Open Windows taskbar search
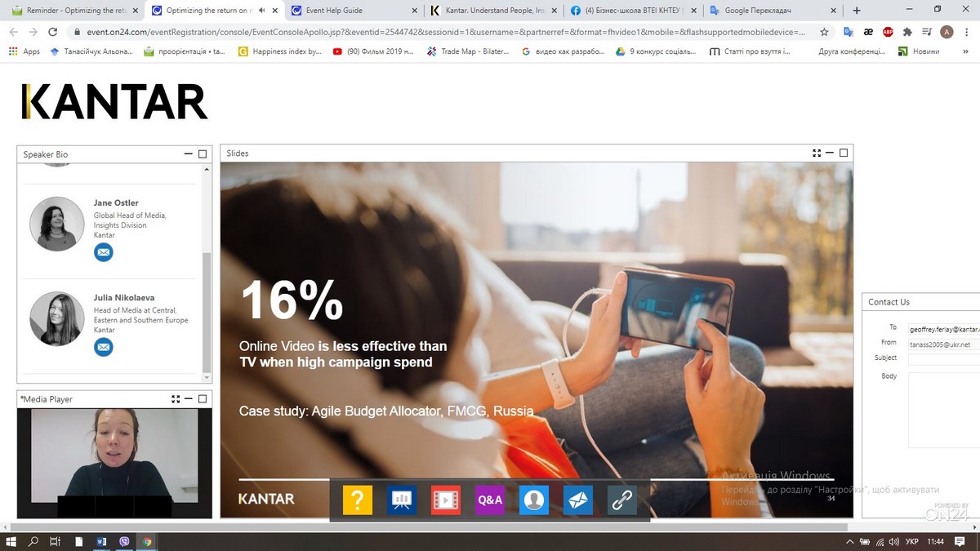This screenshot has height=551, width=980. click(33, 541)
